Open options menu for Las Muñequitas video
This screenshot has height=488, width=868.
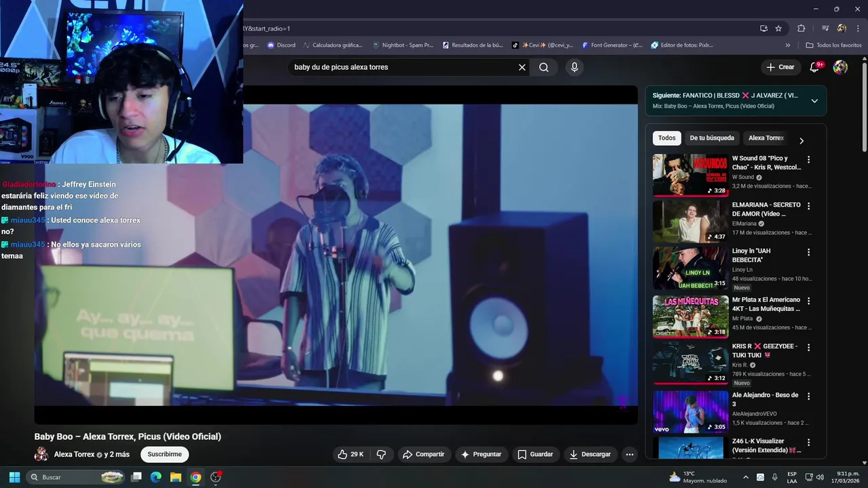click(x=808, y=301)
